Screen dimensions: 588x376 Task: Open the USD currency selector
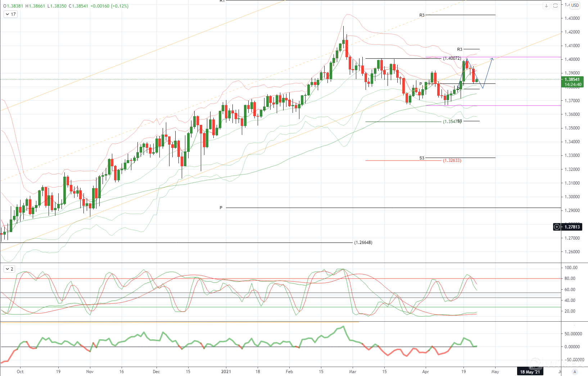click(575, 5)
